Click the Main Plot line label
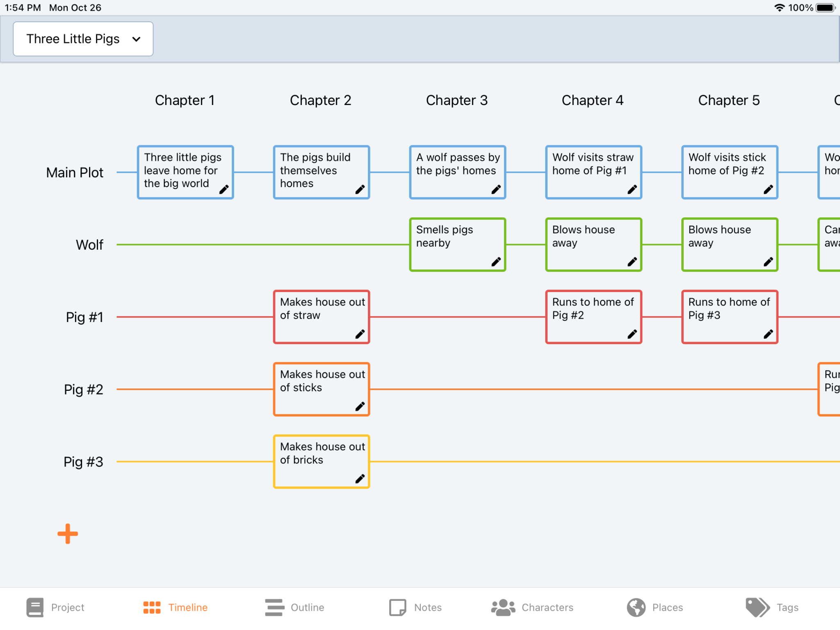840x630 pixels. point(75,173)
